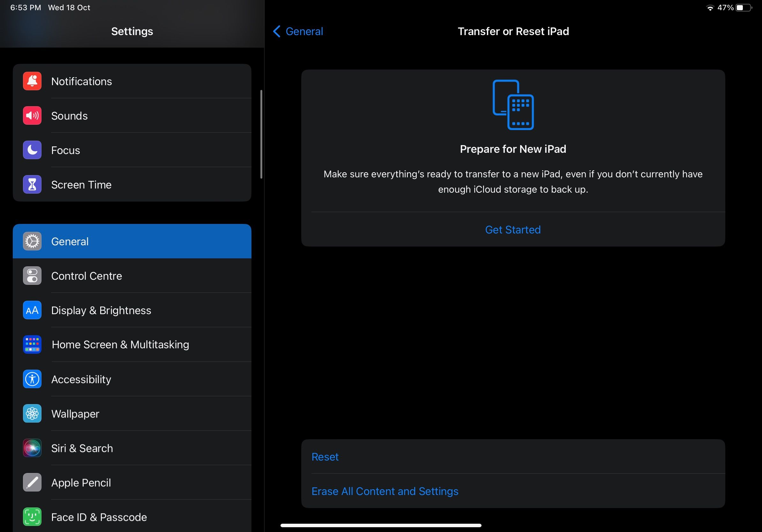This screenshot has width=762, height=532.
Task: Tap the Focus moon icon
Action: pos(32,150)
